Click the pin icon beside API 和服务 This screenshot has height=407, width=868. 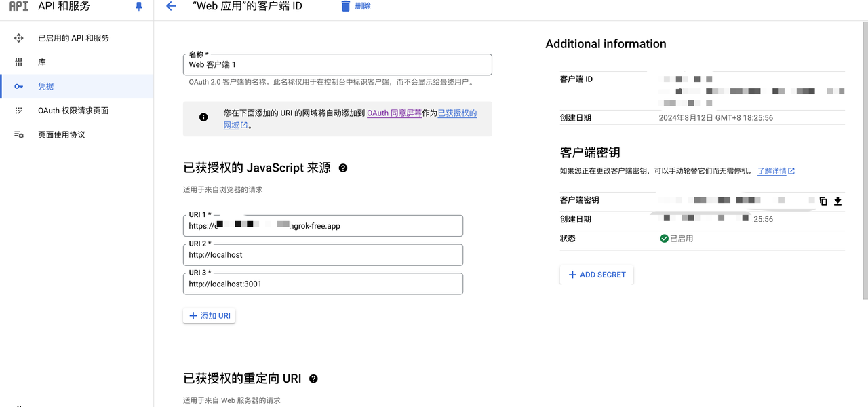(x=139, y=6)
